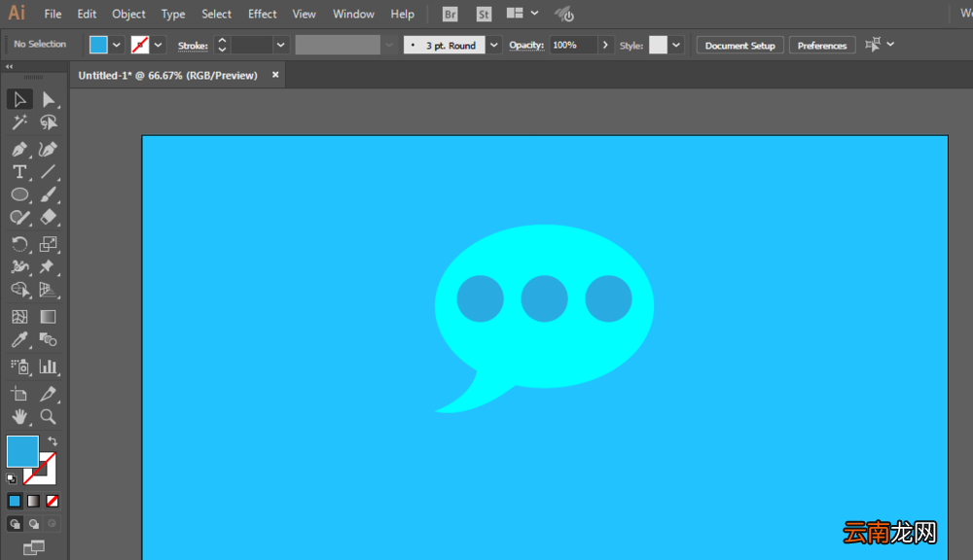Screen dimensions: 973x560
Task: Select the Line Segment tool
Action: [x=48, y=172]
